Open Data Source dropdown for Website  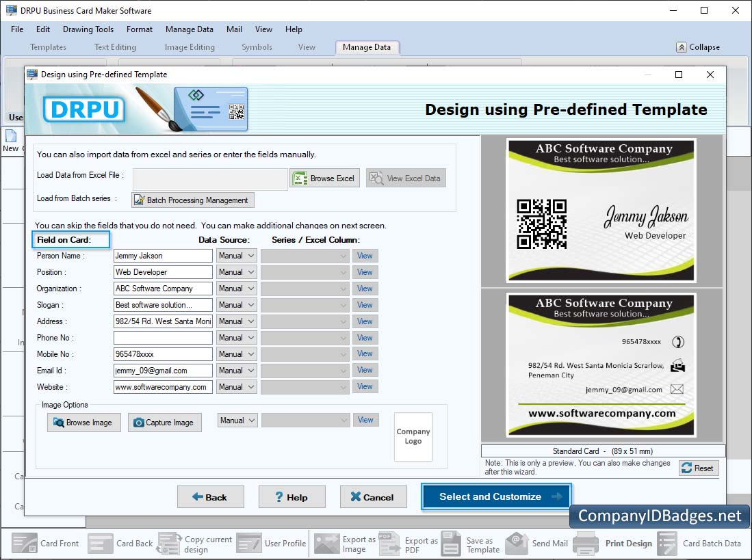[237, 387]
